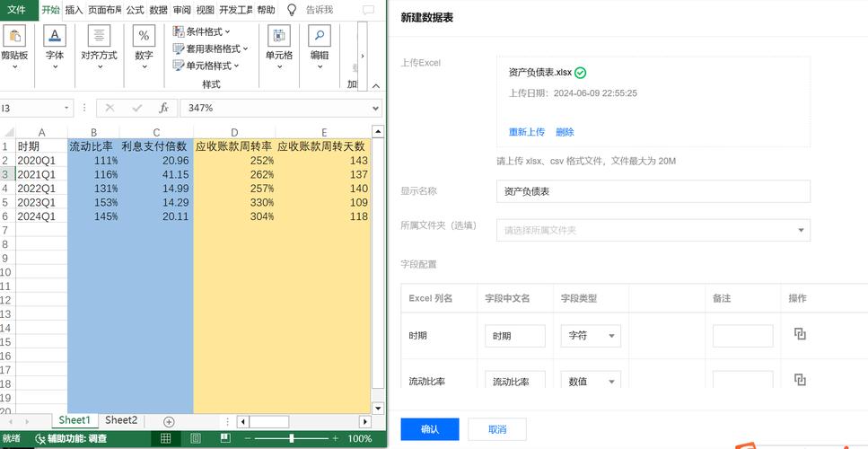Open Cell Styles (单元格样式) dropdown
Screen dimensions: 868x449
click(x=206, y=66)
